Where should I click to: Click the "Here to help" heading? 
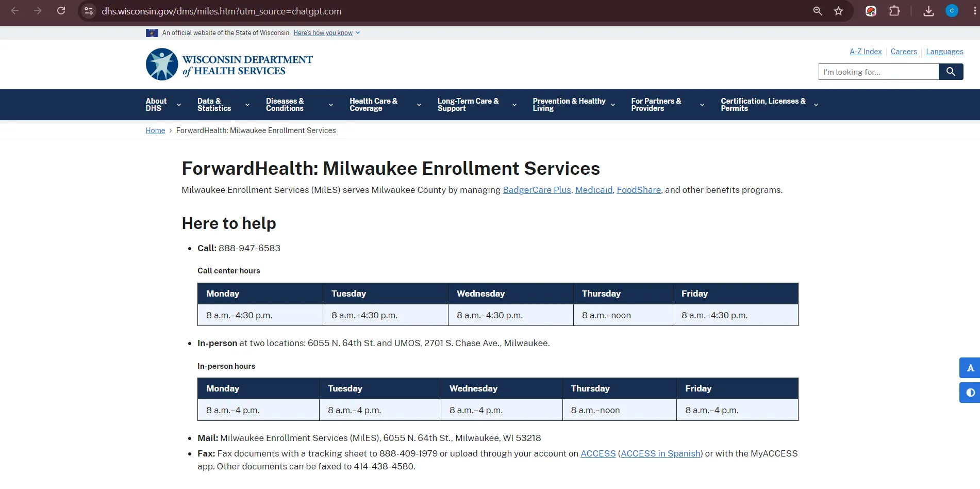(229, 223)
